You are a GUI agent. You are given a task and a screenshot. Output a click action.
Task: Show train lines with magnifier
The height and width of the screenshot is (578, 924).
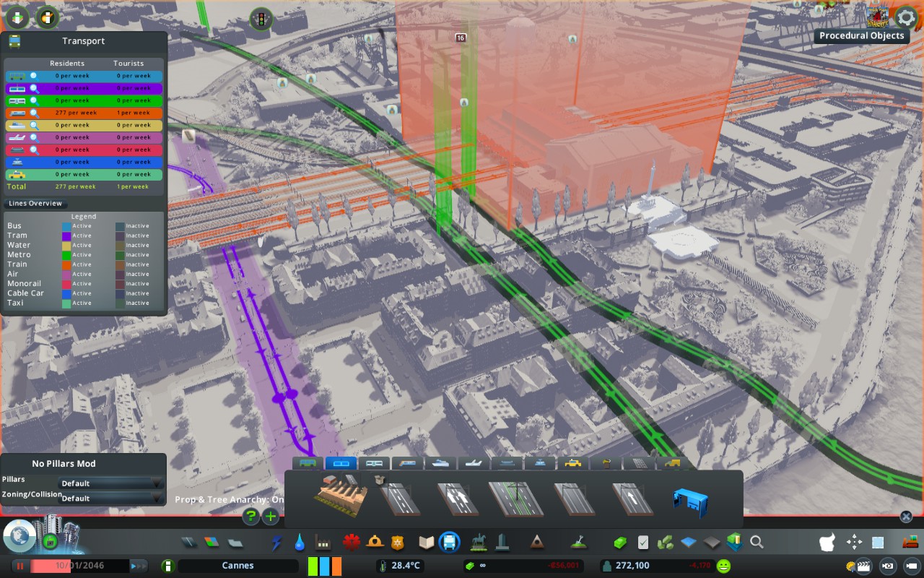tap(34, 113)
